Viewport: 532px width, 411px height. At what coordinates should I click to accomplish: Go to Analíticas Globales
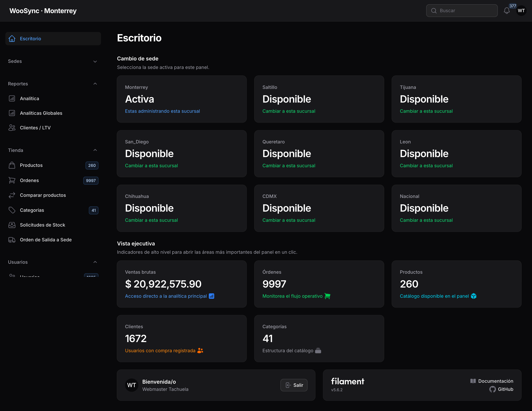click(x=53, y=113)
